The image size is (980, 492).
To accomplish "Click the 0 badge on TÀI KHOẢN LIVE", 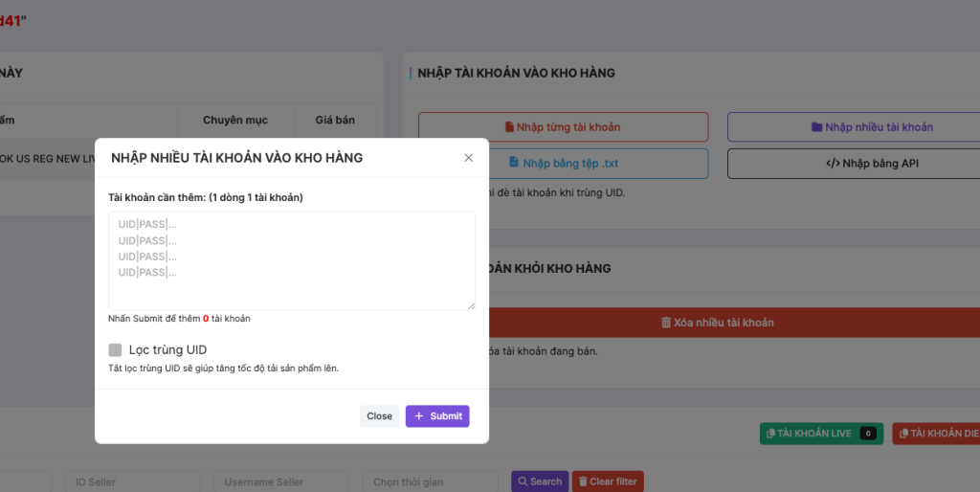I will point(867,434).
